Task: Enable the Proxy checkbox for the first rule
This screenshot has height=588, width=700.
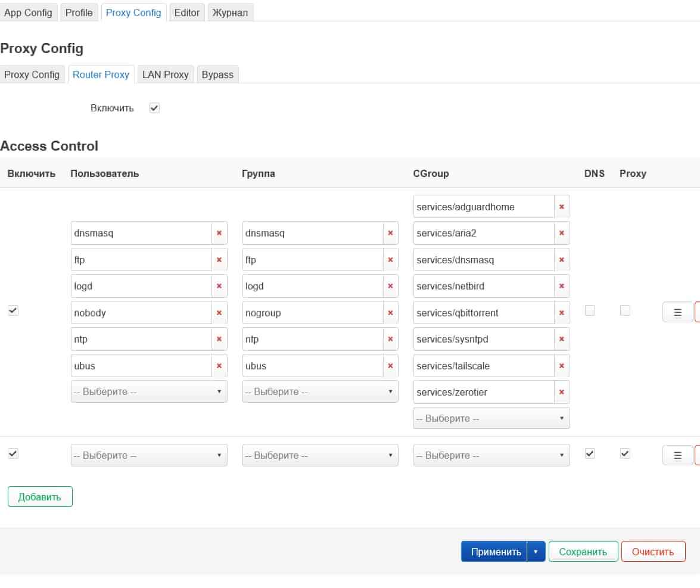Action: click(624, 310)
